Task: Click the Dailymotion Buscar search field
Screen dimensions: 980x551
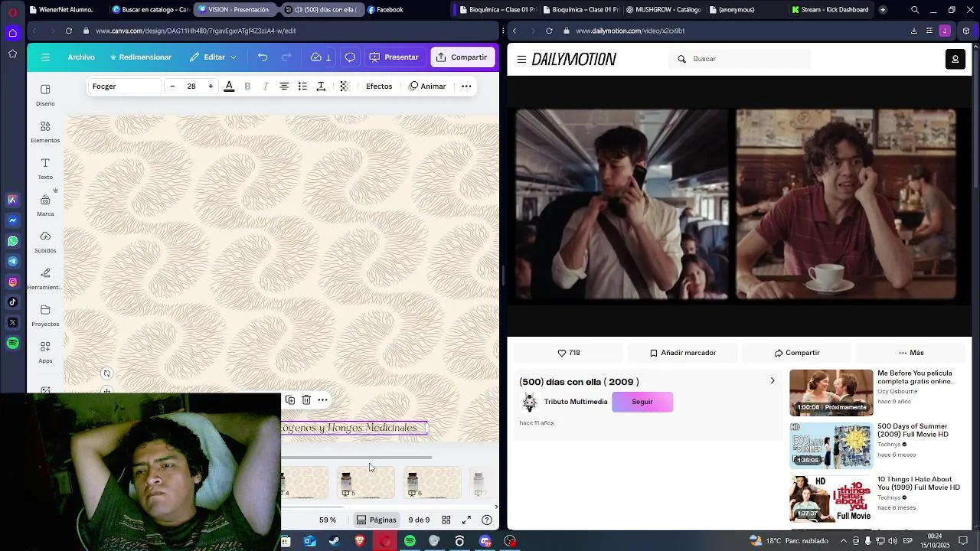Action: point(741,59)
